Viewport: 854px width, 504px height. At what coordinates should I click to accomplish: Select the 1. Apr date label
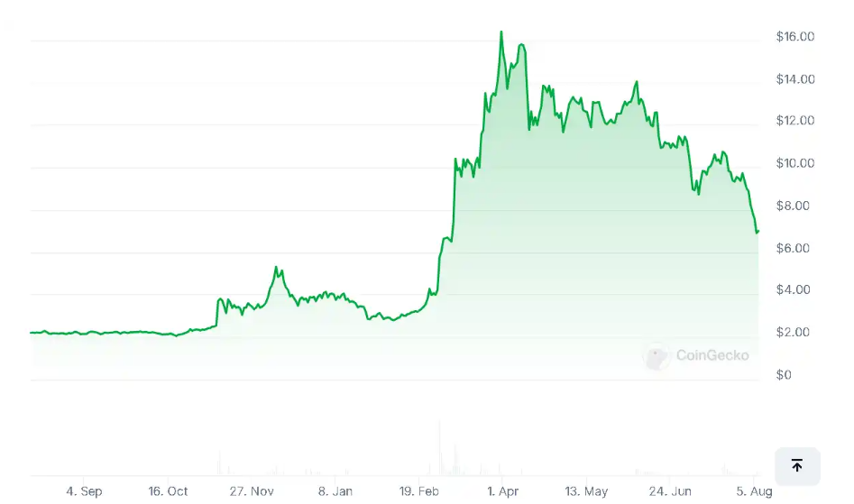point(502,491)
